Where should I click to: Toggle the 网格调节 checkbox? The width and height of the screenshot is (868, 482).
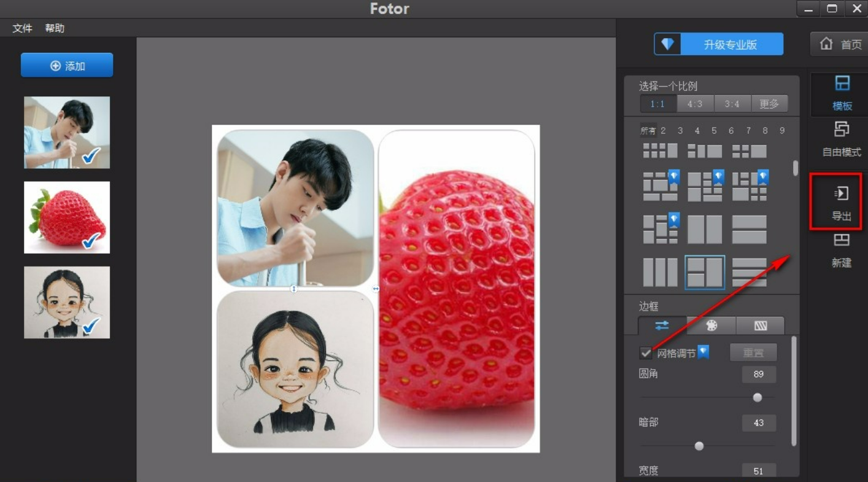coord(645,352)
